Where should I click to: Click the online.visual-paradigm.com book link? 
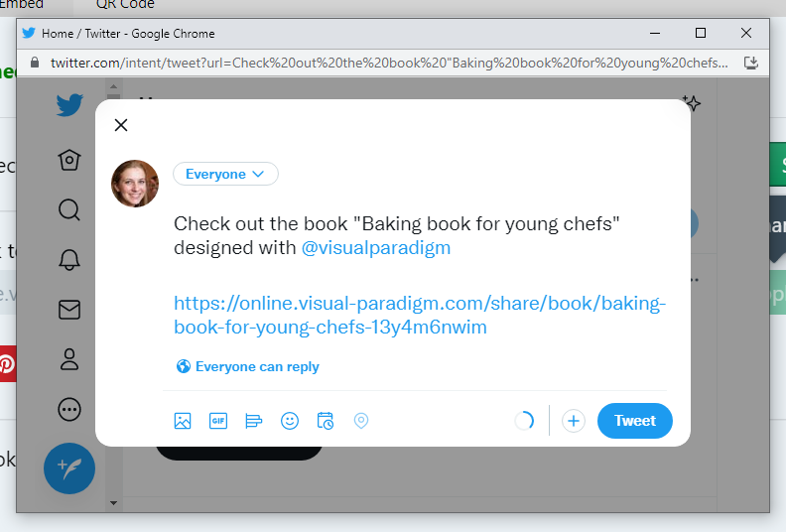tap(420, 315)
